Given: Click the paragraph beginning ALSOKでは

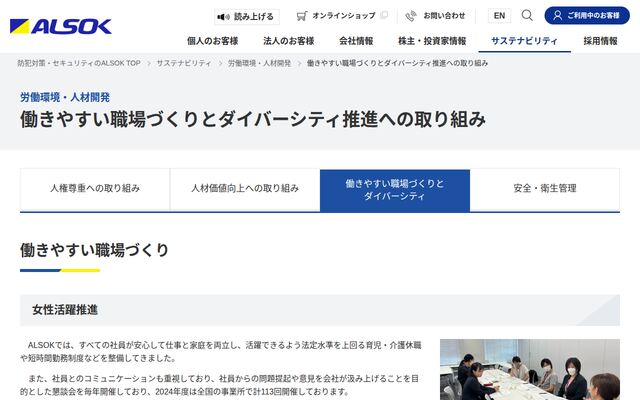Looking at the screenshot, I should click(221, 351).
